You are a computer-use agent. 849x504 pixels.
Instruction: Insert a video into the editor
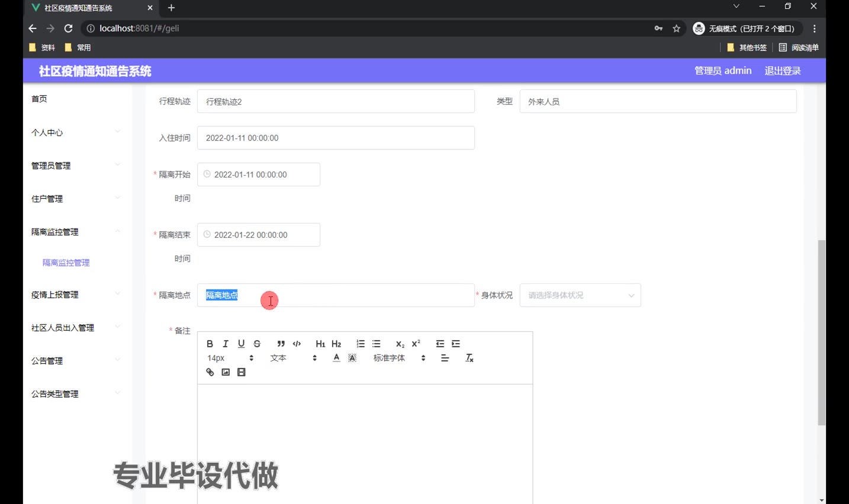(x=242, y=372)
